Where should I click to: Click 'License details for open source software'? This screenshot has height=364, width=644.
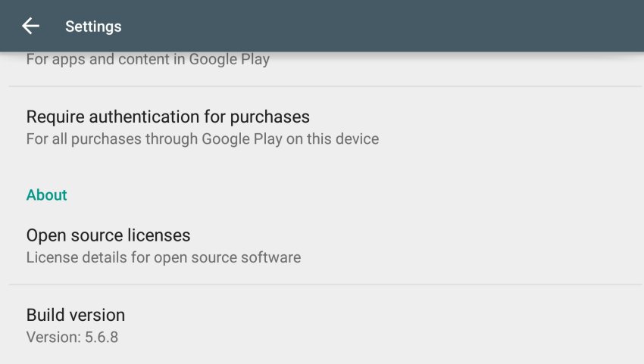pos(164,257)
